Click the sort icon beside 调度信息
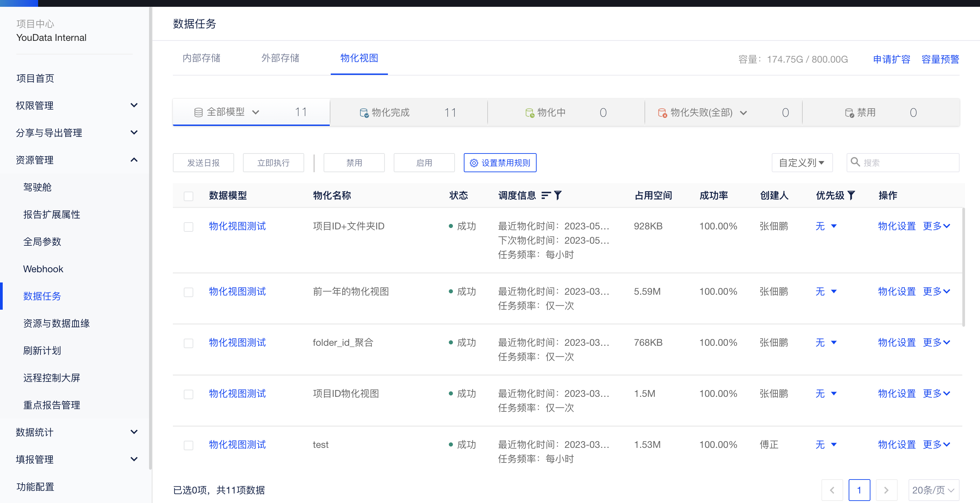Screen dimensions: 980x503 545,195
